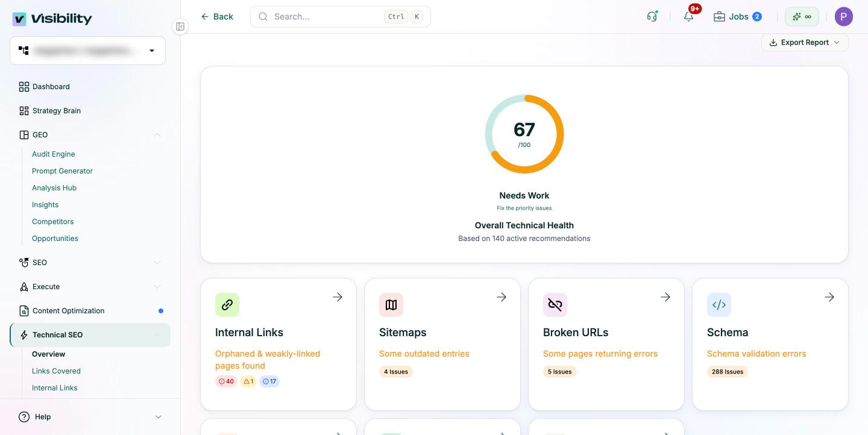
Task: Collapse the GEO section chevron
Action: [157, 135]
